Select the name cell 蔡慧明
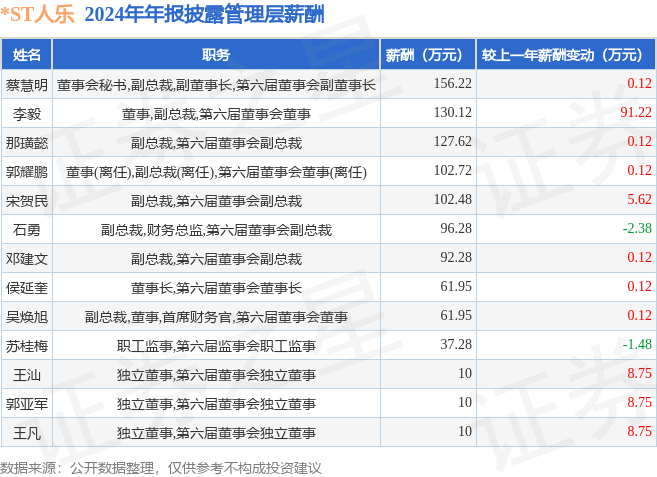 [27, 85]
